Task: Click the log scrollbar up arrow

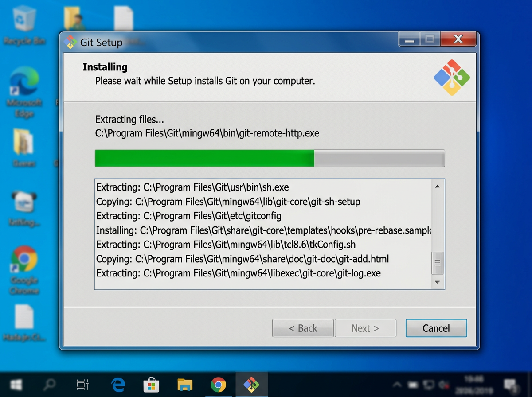Action: [x=438, y=187]
